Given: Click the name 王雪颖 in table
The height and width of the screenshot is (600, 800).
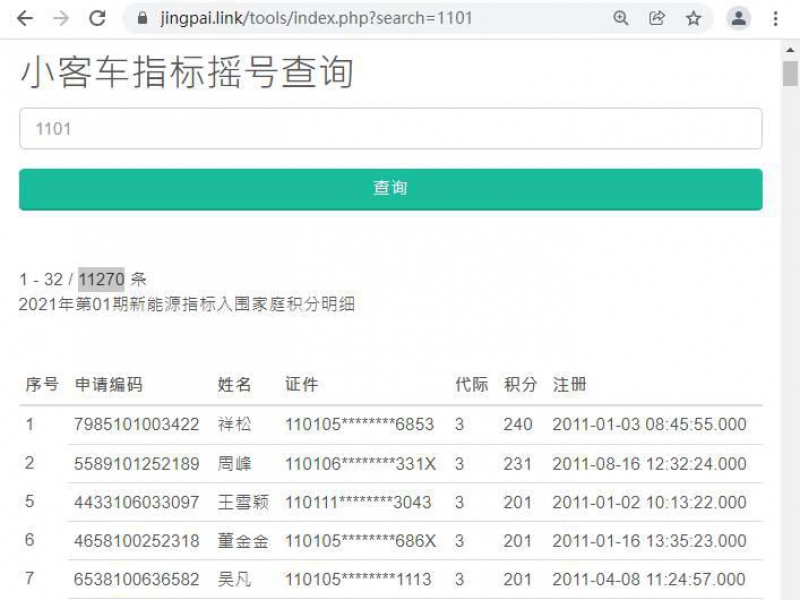Looking at the screenshot, I should 243,502.
